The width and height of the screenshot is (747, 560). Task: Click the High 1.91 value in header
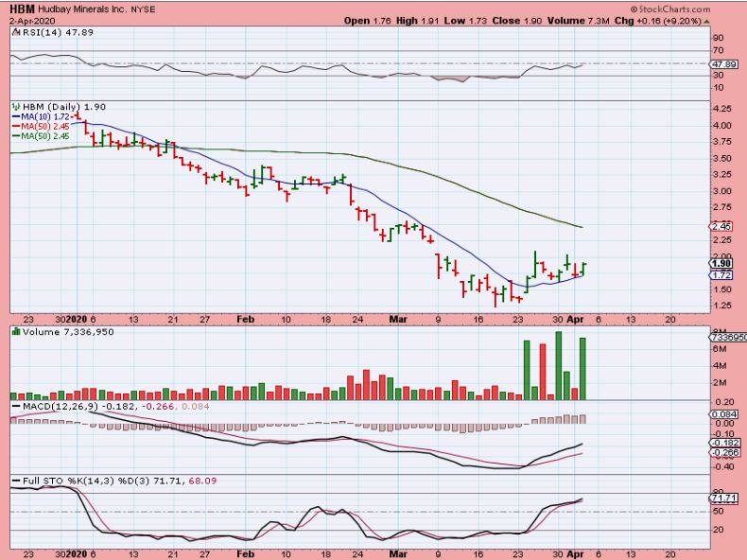417,21
